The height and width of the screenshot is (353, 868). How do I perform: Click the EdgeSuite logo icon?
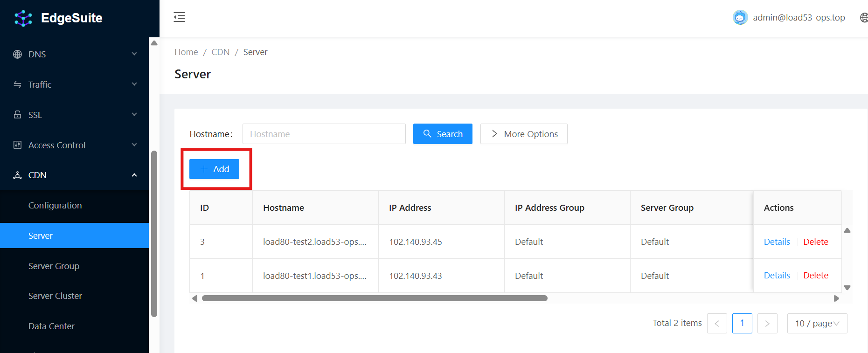23,18
